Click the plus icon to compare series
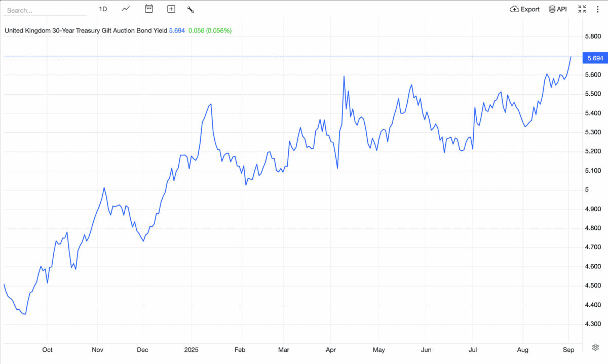The width and height of the screenshot is (608, 364). coord(171,9)
